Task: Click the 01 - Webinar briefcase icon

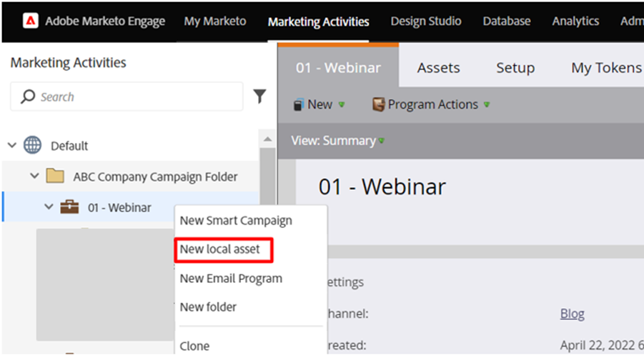Action: click(x=69, y=207)
